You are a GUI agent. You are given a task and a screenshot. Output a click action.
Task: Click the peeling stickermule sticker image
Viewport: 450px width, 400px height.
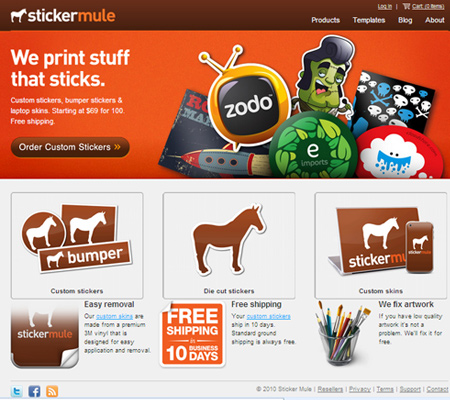pos(45,335)
